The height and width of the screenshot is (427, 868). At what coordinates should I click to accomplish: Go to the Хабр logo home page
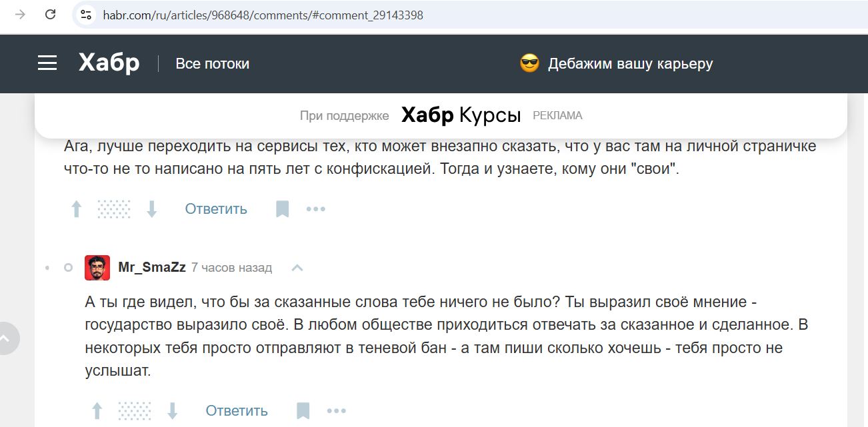(109, 63)
